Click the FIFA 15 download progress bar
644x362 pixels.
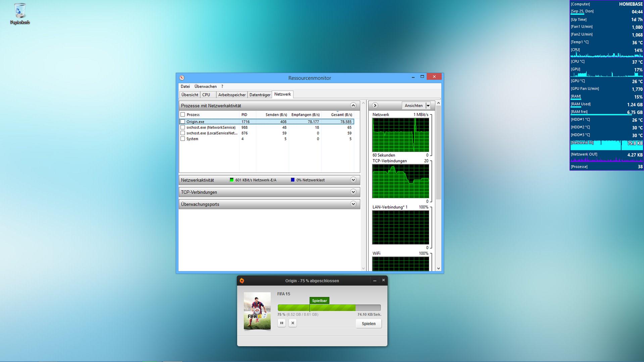[x=329, y=308]
